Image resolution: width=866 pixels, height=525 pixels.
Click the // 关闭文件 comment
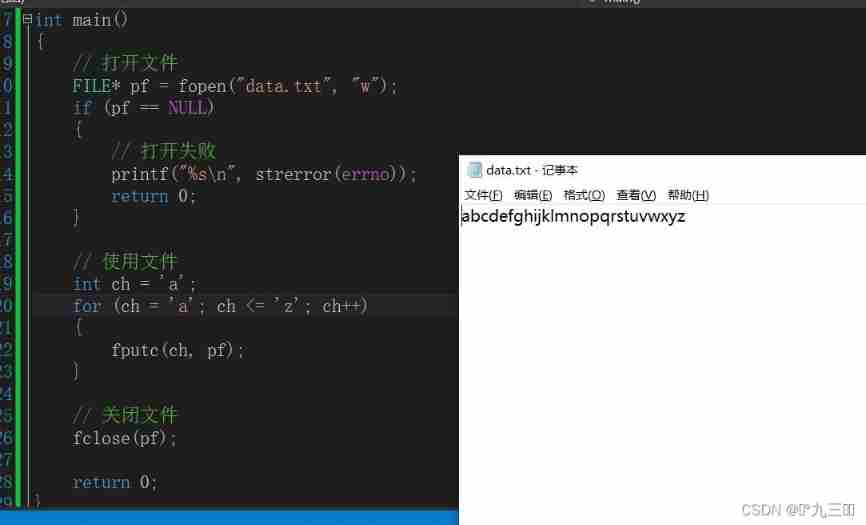(x=125, y=415)
